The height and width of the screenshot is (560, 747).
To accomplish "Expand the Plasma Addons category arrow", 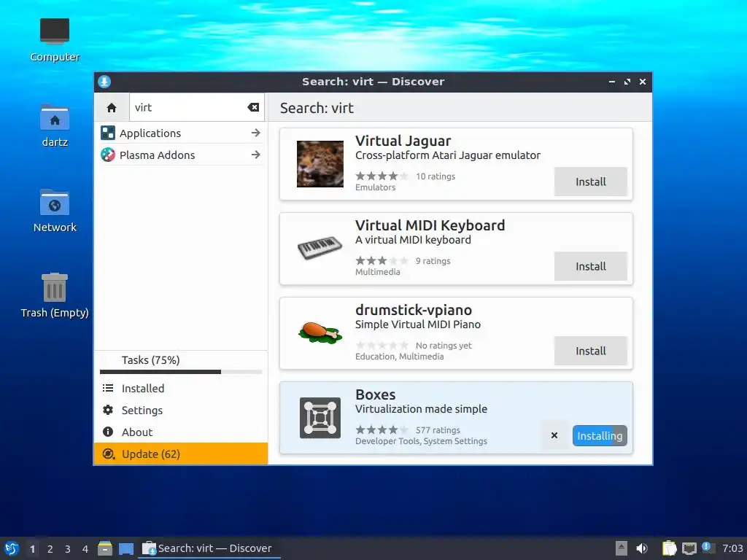I will (256, 155).
